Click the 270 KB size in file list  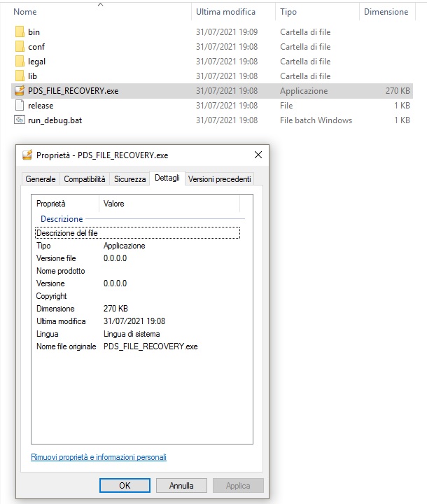[x=398, y=91]
